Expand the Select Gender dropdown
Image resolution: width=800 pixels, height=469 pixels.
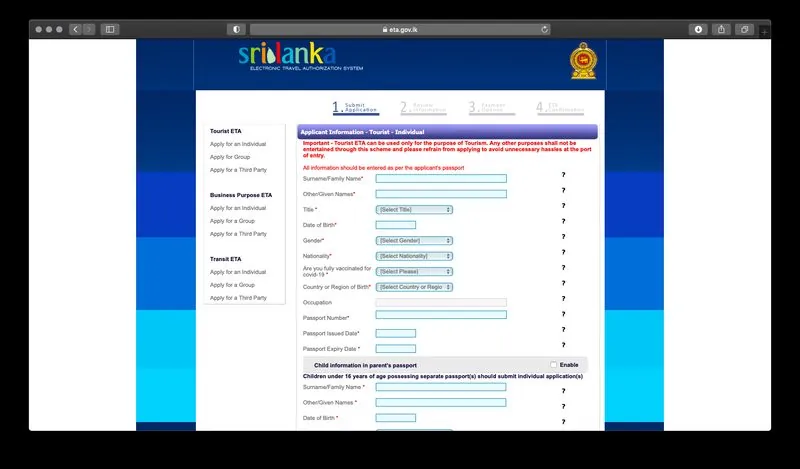(x=414, y=241)
